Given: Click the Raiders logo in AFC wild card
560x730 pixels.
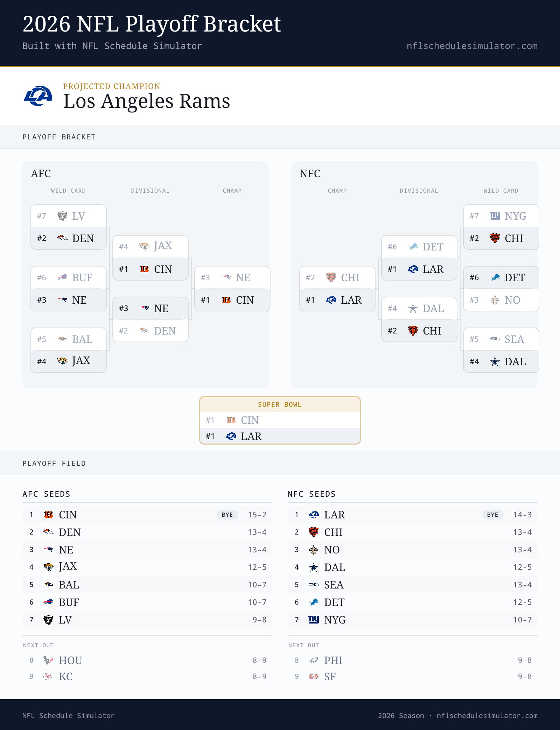Looking at the screenshot, I should coord(62,216).
